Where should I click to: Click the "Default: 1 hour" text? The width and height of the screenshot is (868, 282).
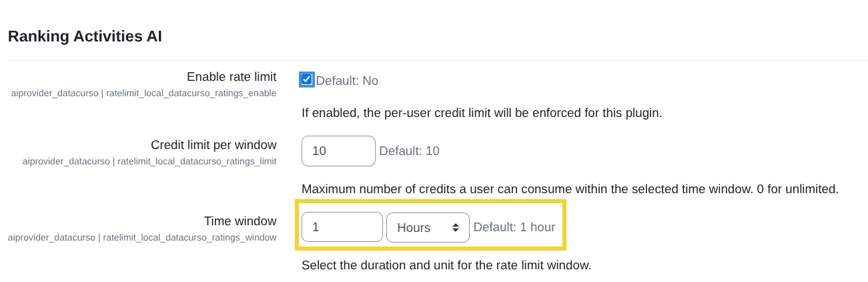[514, 227]
